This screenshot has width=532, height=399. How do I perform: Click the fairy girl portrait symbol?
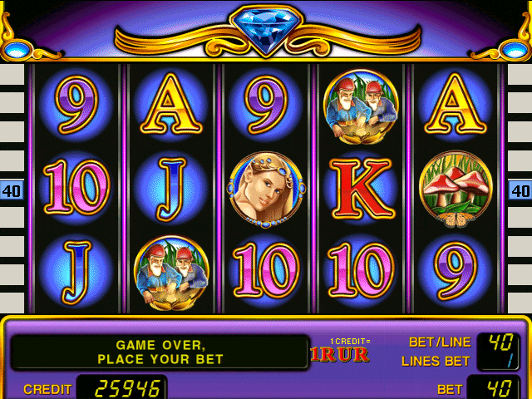[266, 190]
